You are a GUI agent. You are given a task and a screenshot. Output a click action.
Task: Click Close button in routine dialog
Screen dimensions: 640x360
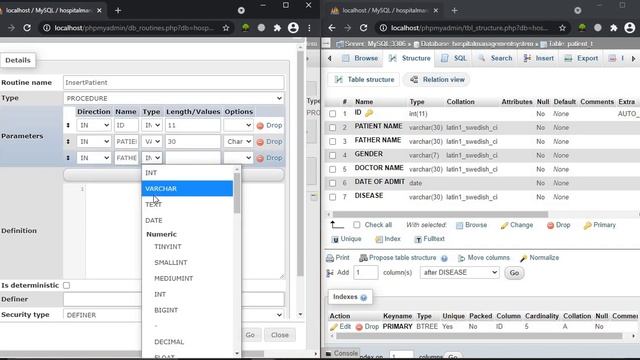[280, 335]
